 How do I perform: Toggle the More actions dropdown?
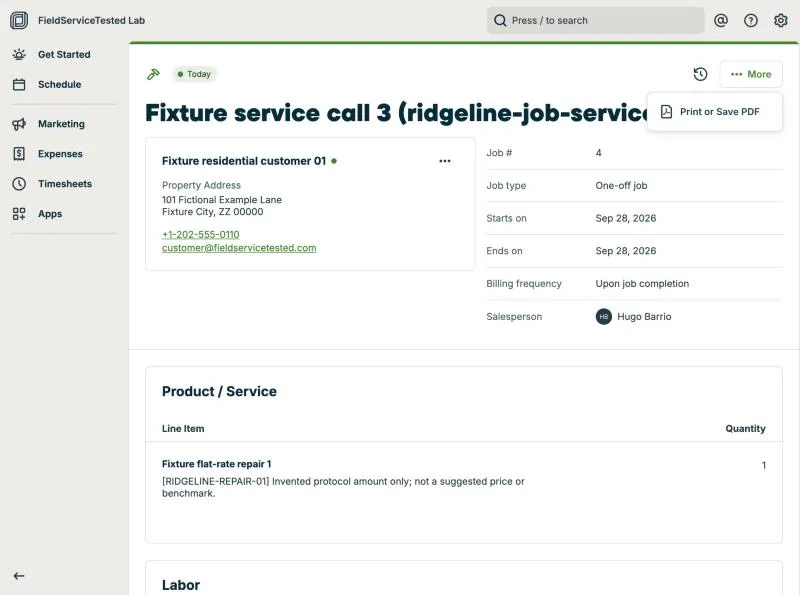[x=751, y=74]
